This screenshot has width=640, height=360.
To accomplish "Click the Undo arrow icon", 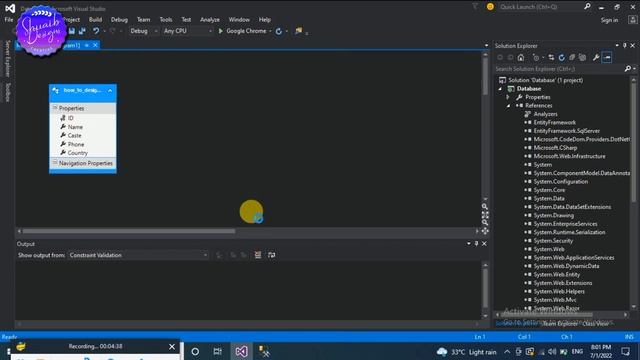I will coord(96,31).
